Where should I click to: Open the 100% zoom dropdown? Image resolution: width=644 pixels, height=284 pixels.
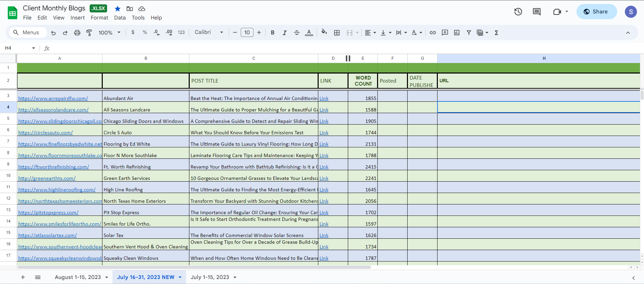pyautogui.click(x=109, y=33)
